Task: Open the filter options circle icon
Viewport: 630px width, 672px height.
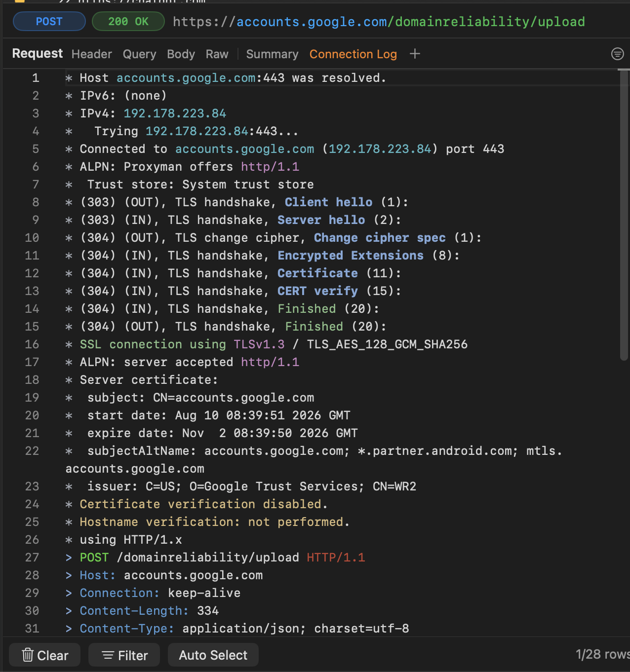Action: click(617, 54)
